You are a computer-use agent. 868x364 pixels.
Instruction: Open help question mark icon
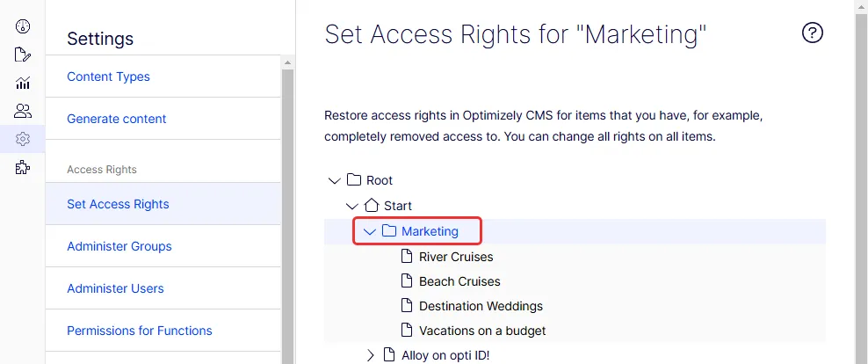812,33
